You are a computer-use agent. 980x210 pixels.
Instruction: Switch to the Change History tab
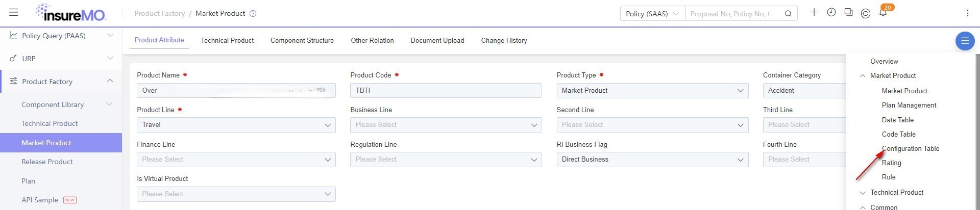pyautogui.click(x=504, y=41)
